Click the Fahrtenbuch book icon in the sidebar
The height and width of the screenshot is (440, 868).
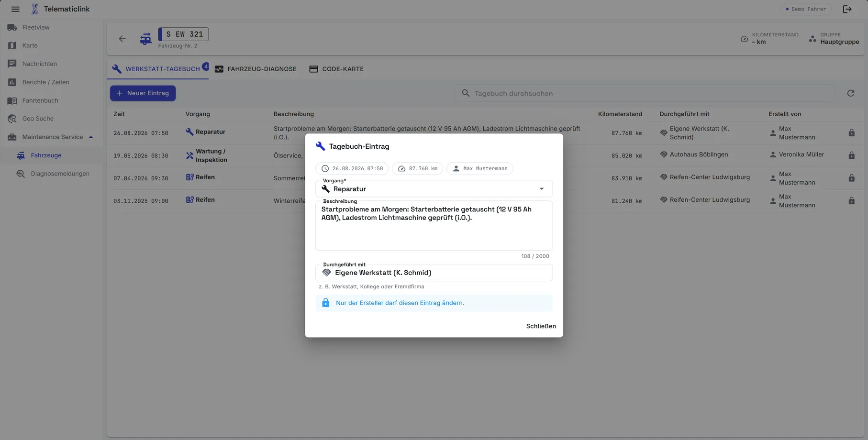[x=12, y=100]
